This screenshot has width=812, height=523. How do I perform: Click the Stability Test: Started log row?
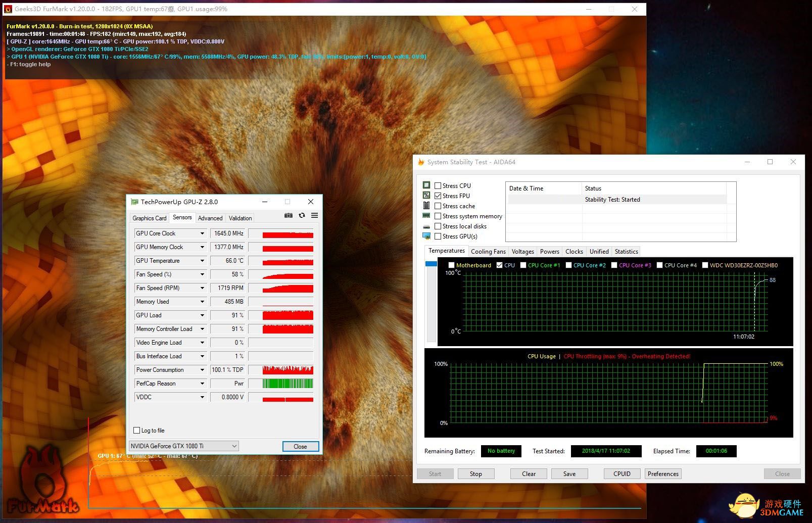tap(617, 200)
